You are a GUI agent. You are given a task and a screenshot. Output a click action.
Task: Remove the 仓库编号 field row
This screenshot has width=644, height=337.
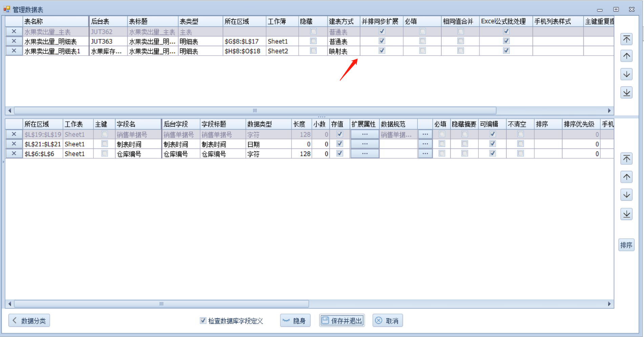[x=14, y=154]
